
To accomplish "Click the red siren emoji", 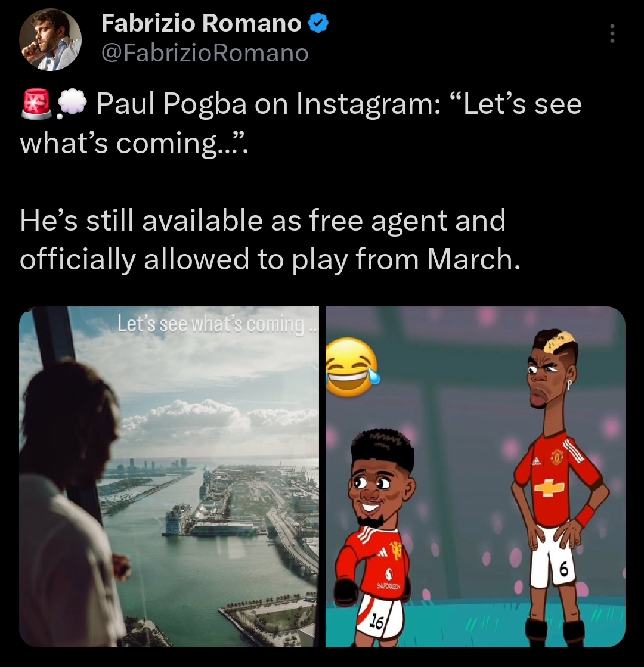I will [x=36, y=104].
